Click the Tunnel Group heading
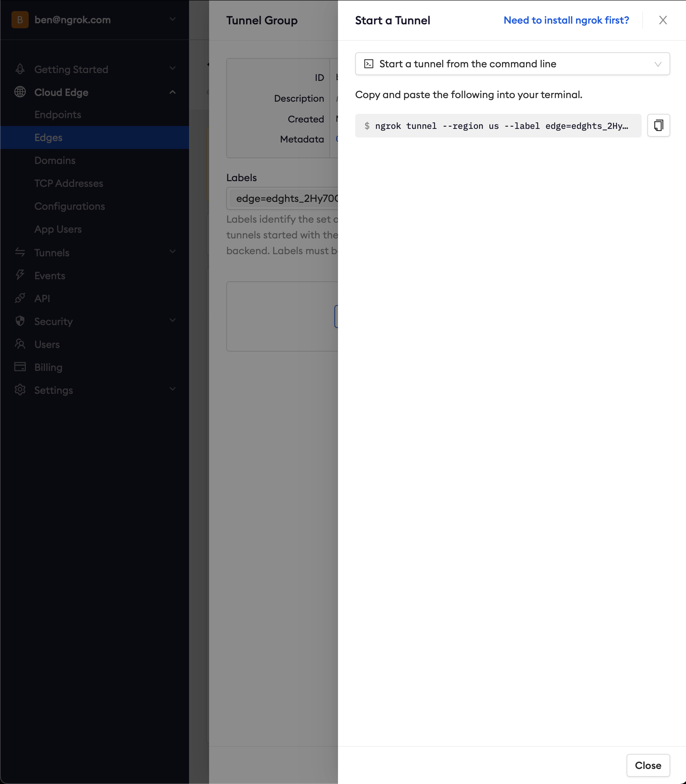686x784 pixels. [262, 20]
